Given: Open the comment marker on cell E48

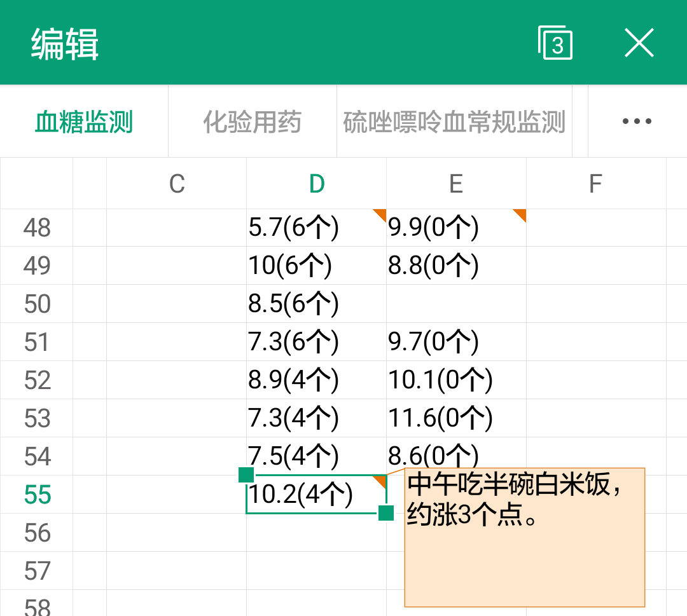Looking at the screenshot, I should pyautogui.click(x=519, y=216).
